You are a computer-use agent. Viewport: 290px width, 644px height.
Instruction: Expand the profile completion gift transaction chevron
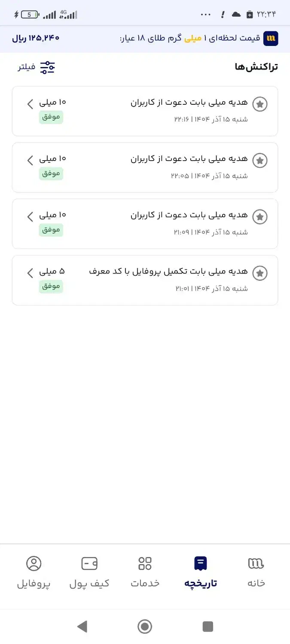30,273
